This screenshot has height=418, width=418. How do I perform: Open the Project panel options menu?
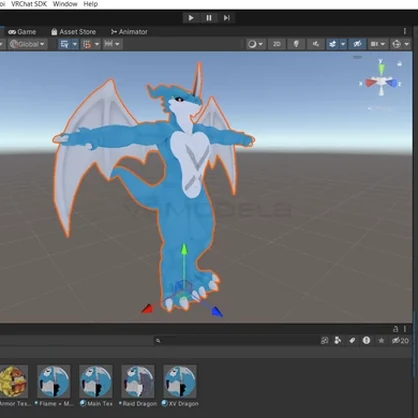(x=405, y=329)
